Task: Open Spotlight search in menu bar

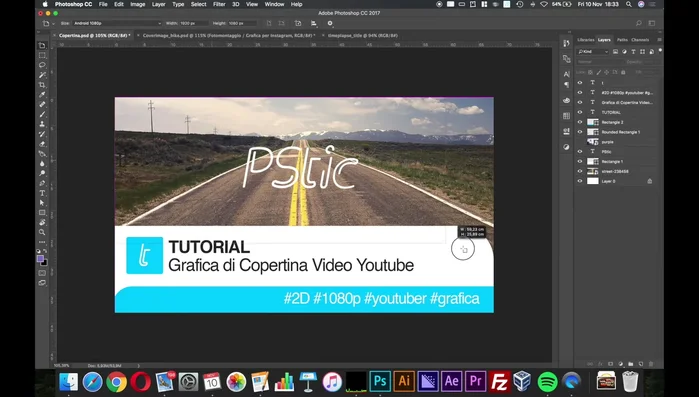Action: tap(629, 4)
